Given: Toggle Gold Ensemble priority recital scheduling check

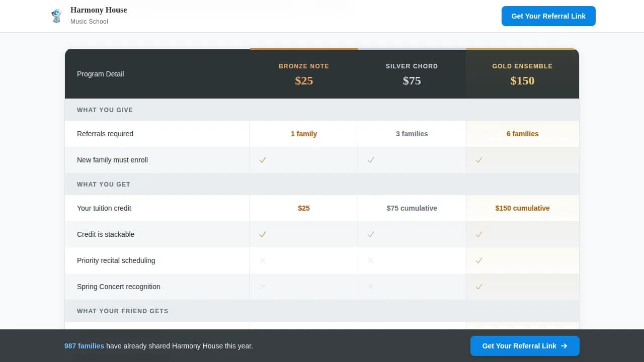Looking at the screenshot, I should point(478,260).
